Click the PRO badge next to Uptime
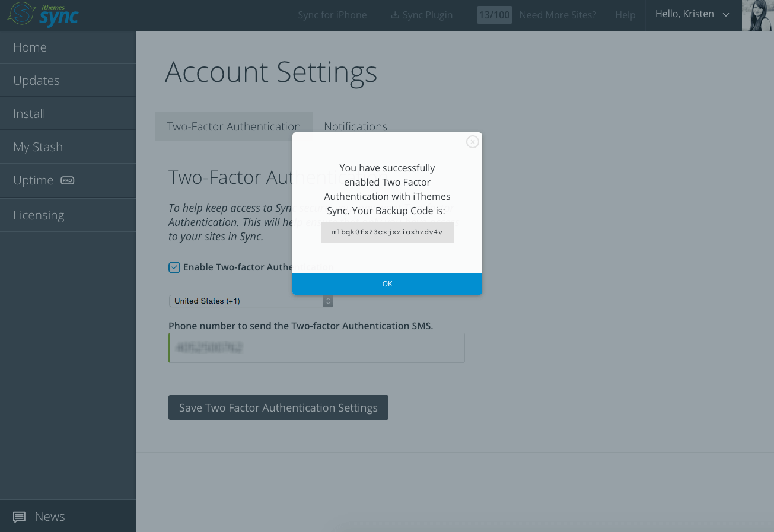 68,180
